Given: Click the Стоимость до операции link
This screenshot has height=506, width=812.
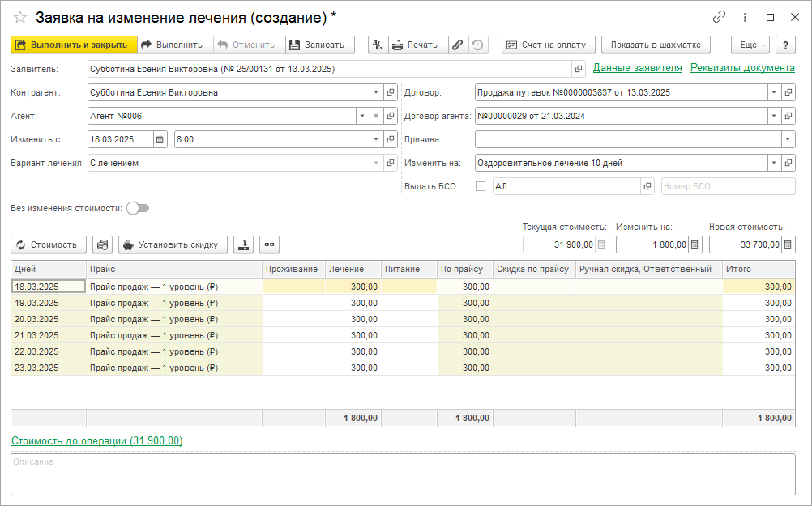Looking at the screenshot, I should pyautogui.click(x=96, y=441).
